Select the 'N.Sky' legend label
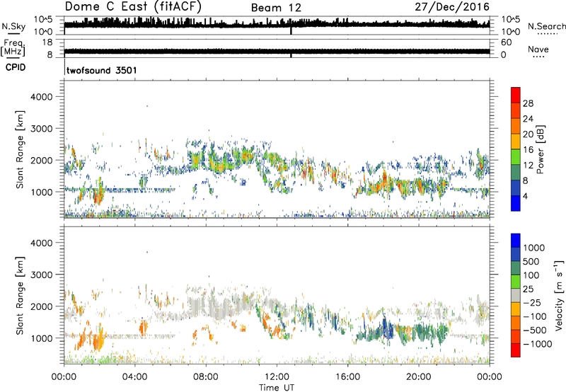 (13, 27)
